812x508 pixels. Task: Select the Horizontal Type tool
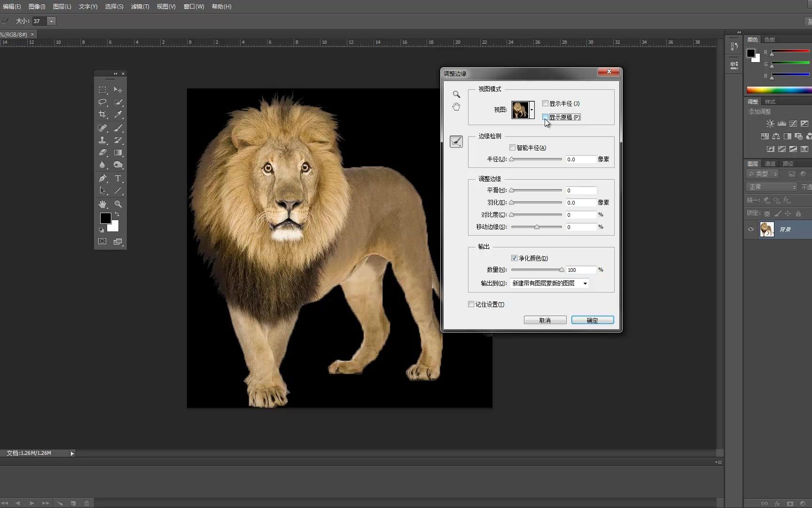click(118, 178)
